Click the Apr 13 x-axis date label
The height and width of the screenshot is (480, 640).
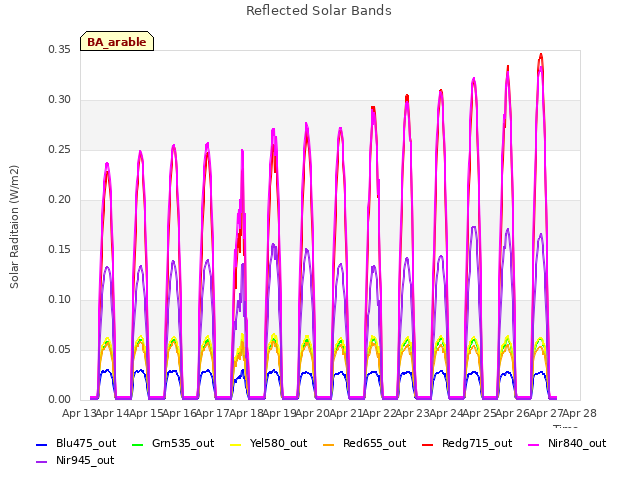coord(79,413)
